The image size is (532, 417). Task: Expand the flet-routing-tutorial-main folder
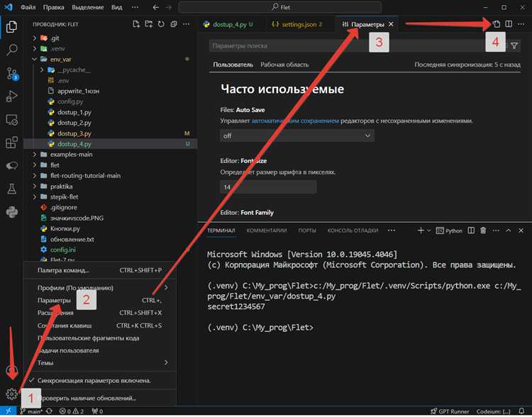click(x=34, y=176)
